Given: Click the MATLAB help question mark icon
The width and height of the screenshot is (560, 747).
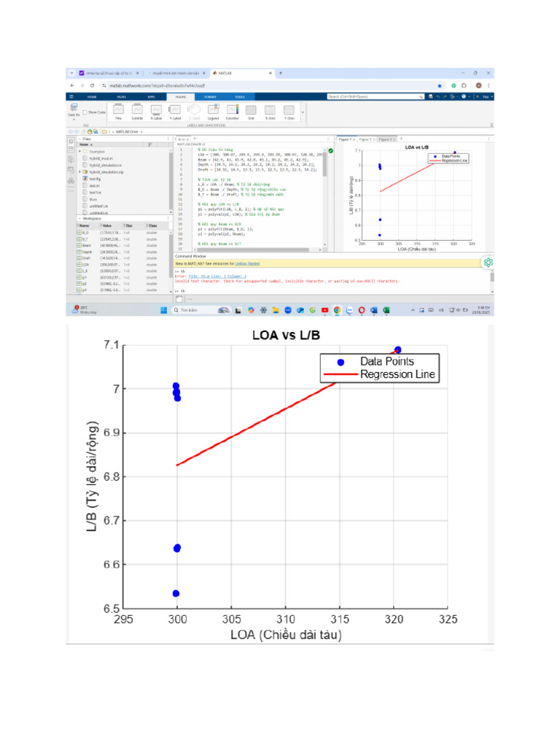Looking at the screenshot, I should pos(463,97).
